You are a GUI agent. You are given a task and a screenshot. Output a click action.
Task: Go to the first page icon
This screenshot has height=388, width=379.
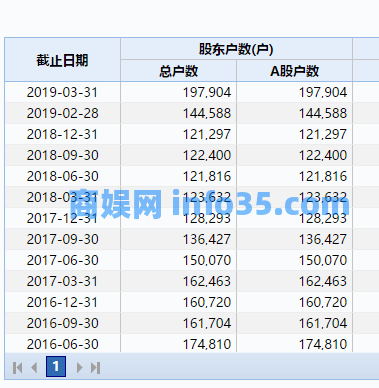tap(18, 368)
